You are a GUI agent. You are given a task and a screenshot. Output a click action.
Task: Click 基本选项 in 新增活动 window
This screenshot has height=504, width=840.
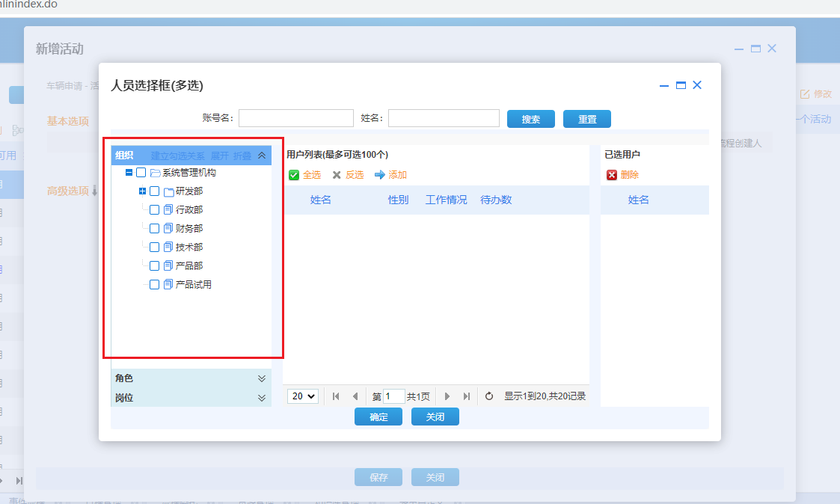[x=68, y=121]
